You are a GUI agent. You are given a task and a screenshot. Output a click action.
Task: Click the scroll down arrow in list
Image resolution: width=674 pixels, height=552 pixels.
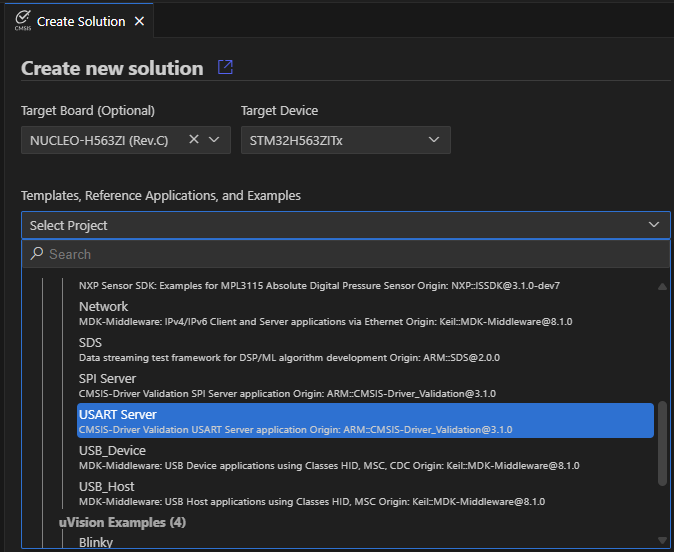click(x=661, y=541)
